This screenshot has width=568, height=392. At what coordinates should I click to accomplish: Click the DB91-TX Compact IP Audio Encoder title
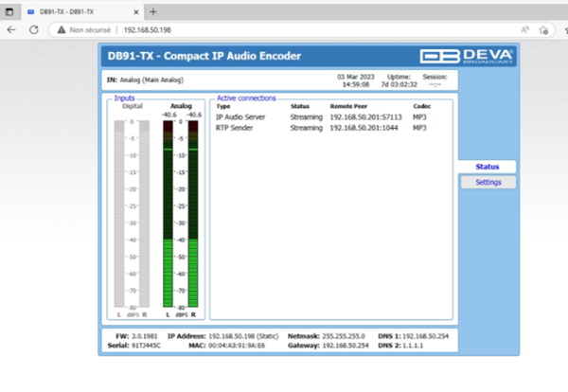pyautogui.click(x=204, y=56)
